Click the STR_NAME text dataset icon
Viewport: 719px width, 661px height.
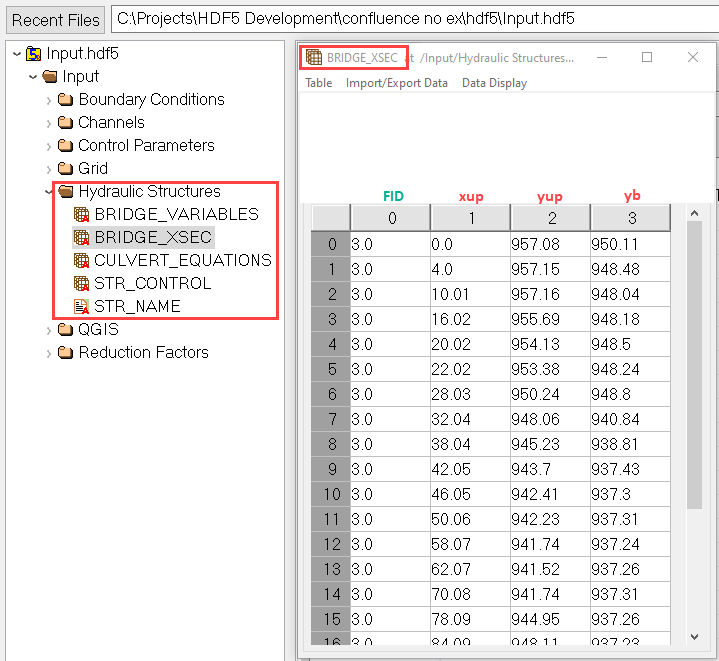pyautogui.click(x=82, y=306)
